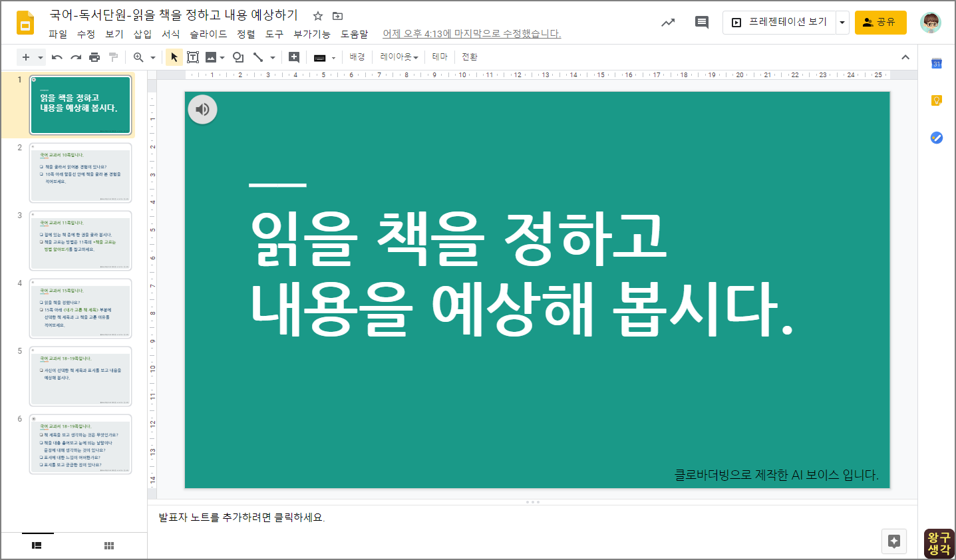956x560 pixels.
Task: Select the slide 4 thumbnail
Action: [80, 309]
